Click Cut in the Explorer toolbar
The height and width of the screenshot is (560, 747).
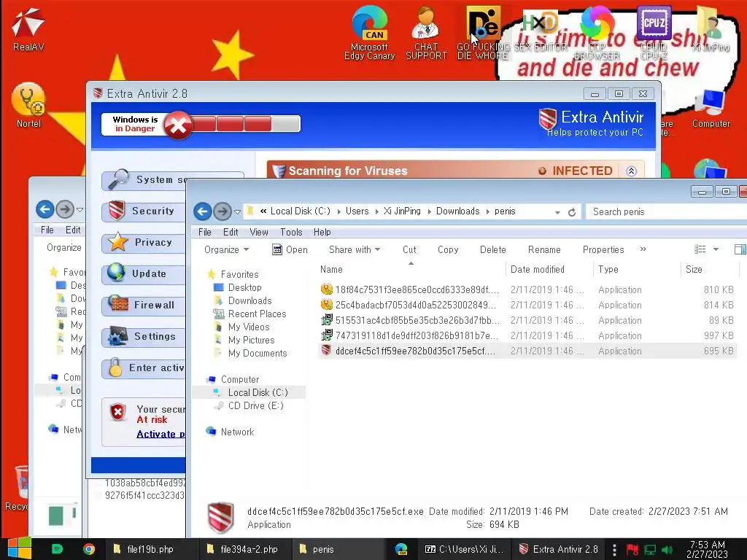409,249
